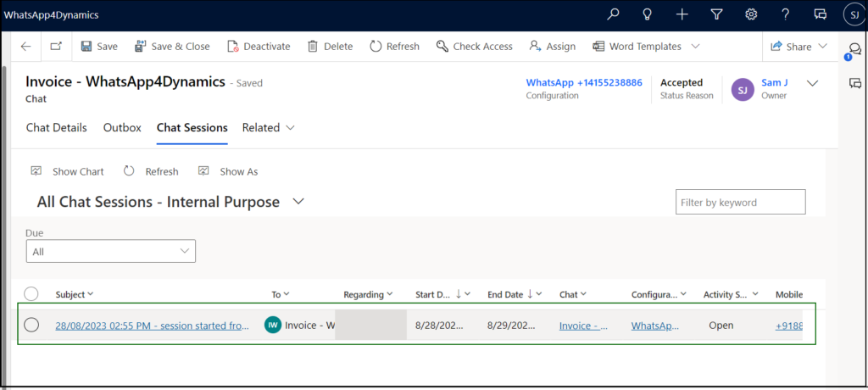Go back using the back arrow

[26, 47]
